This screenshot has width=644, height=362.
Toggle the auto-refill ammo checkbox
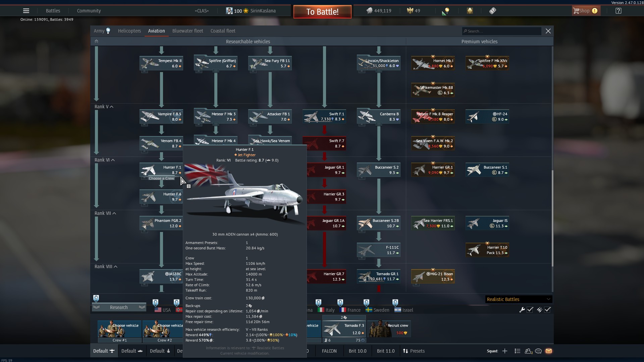[547, 310]
